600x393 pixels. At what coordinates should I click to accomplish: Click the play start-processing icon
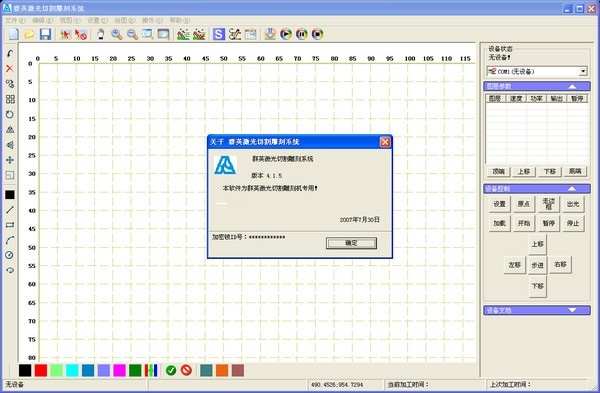[x=286, y=34]
